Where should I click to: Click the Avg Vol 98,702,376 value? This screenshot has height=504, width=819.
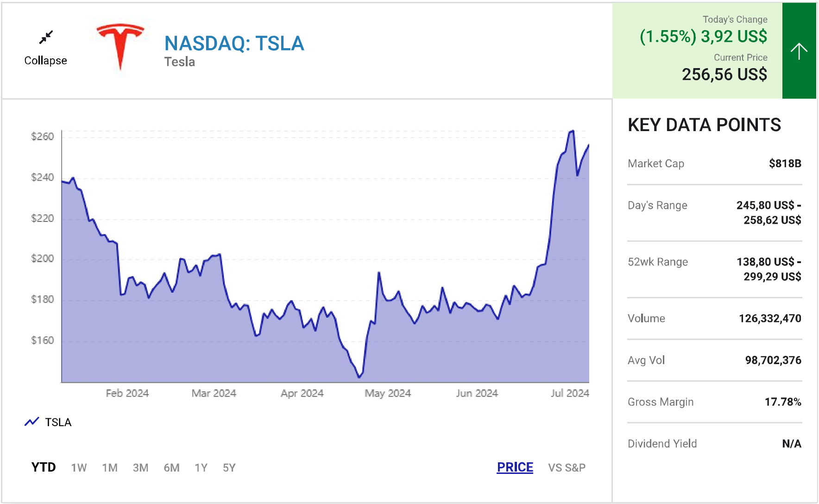[773, 360]
